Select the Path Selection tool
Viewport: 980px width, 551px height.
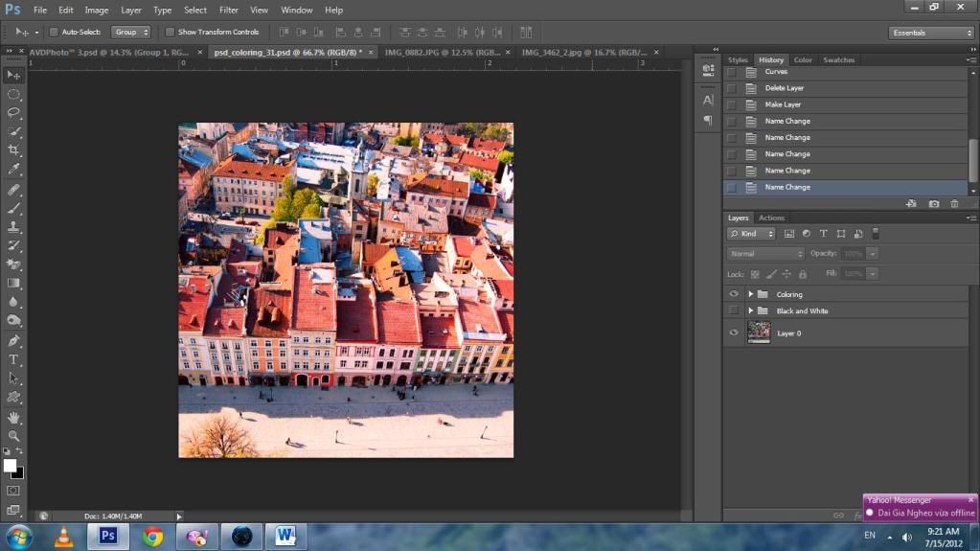tap(13, 379)
